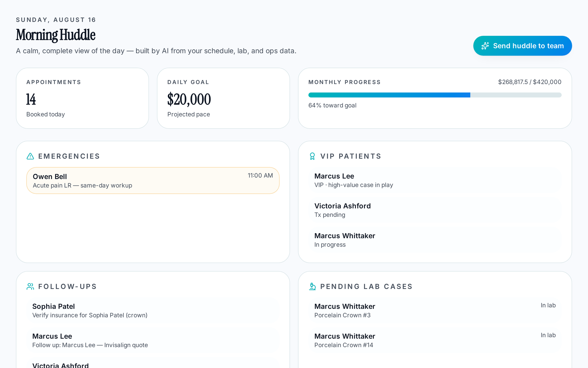Screen dimensions: 588x368
Task: Click the 11:00 AM emergency time label
Action: [260, 176]
